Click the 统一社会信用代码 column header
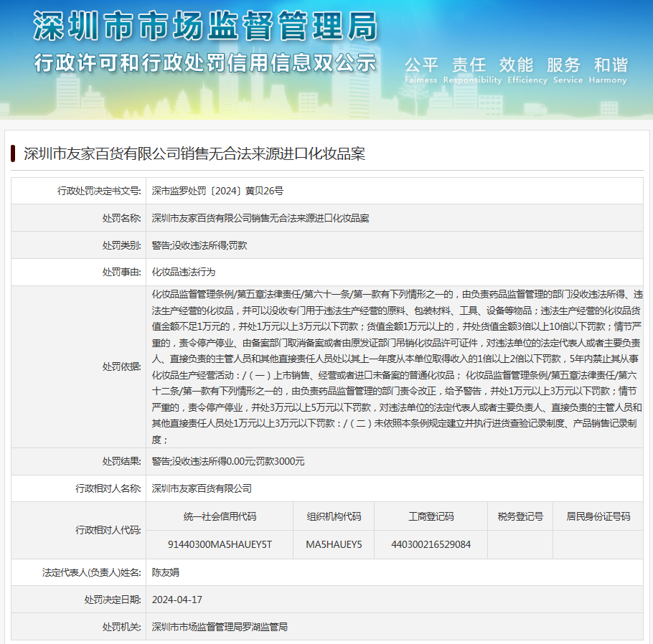Viewport: 653px width, 644px height. pos(220,516)
